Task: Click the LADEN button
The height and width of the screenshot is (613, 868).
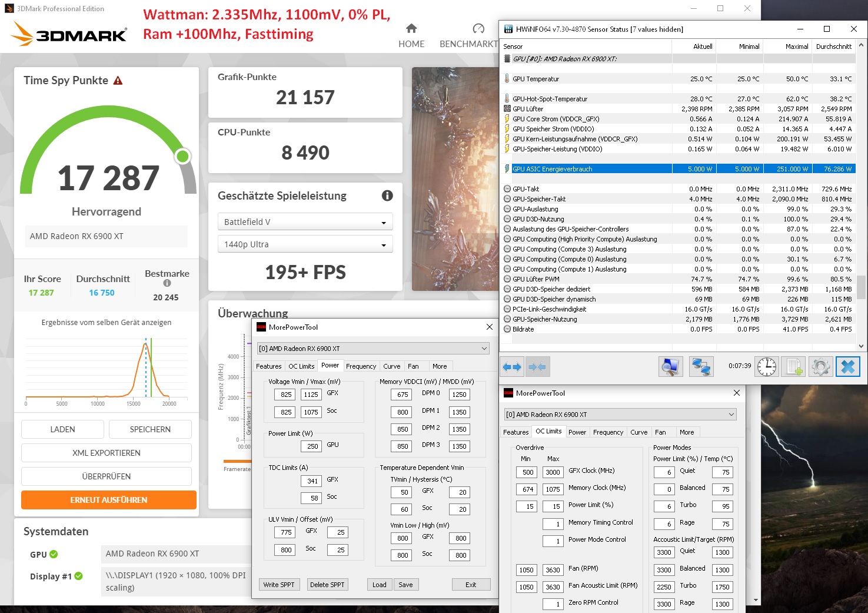Action: 62,429
